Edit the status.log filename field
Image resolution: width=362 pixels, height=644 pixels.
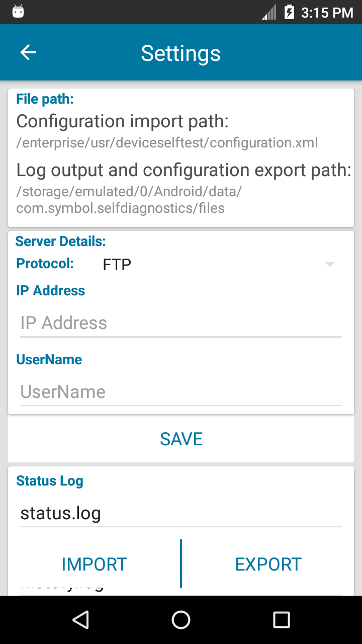[181, 514]
